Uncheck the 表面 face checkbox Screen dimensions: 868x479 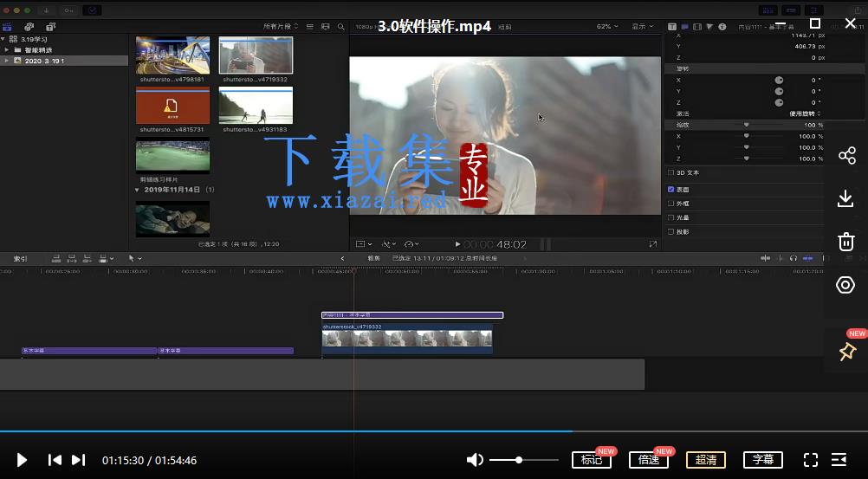pyautogui.click(x=671, y=190)
